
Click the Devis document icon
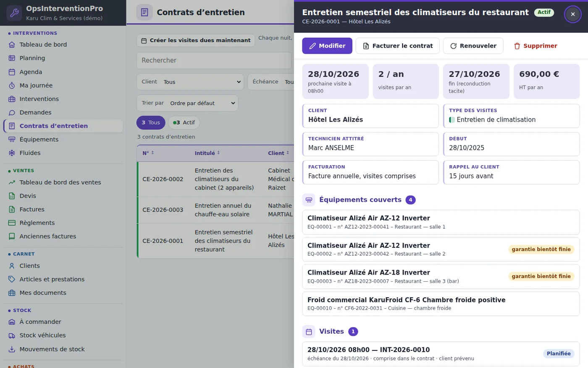click(12, 196)
